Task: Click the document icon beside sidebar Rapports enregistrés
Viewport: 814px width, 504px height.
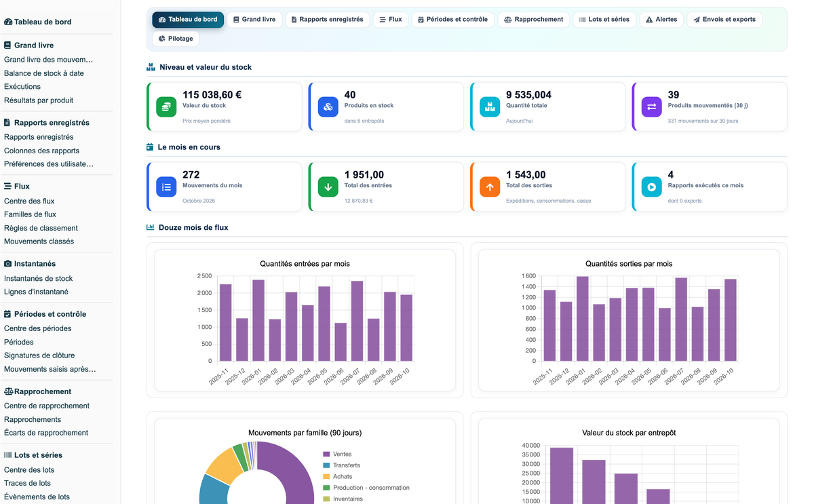Action: [7, 123]
